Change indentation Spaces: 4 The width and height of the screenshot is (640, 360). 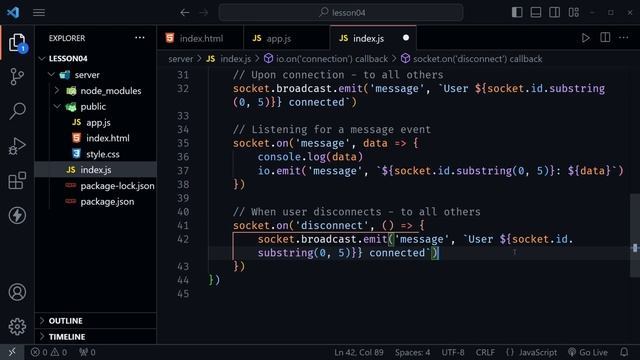[412, 352]
